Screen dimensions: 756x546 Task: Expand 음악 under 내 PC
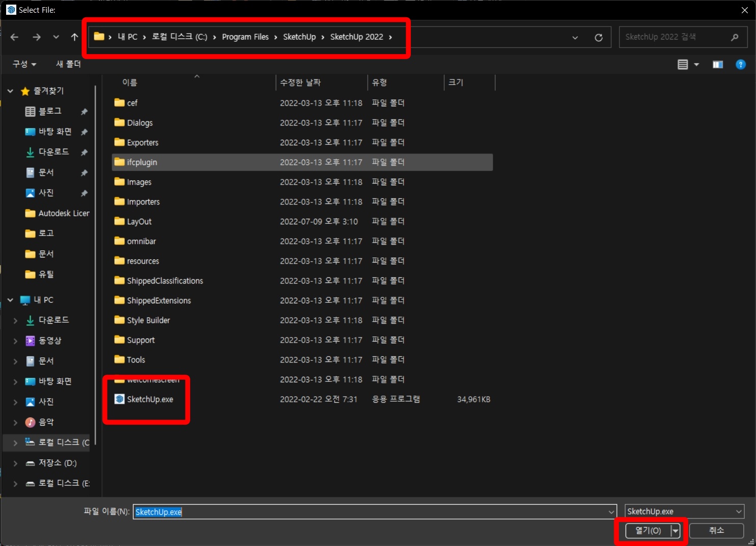click(x=15, y=422)
